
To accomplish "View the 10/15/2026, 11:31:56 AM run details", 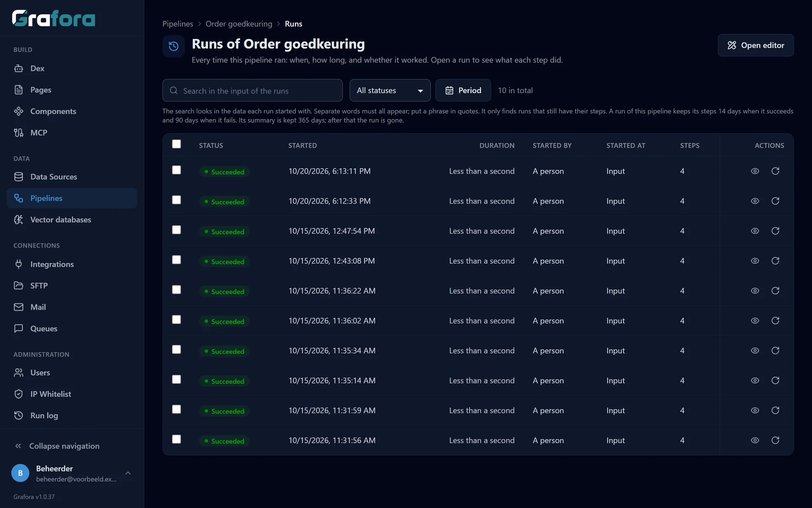I will tap(755, 440).
